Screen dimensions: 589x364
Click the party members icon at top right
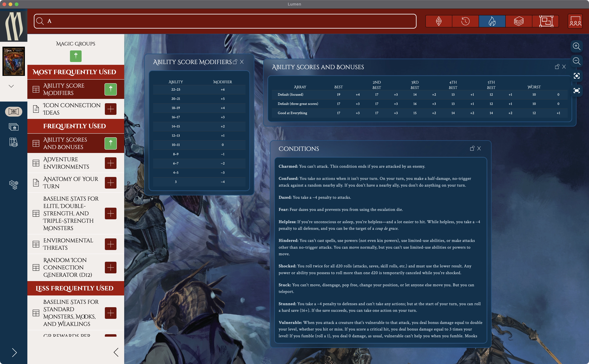point(575,21)
